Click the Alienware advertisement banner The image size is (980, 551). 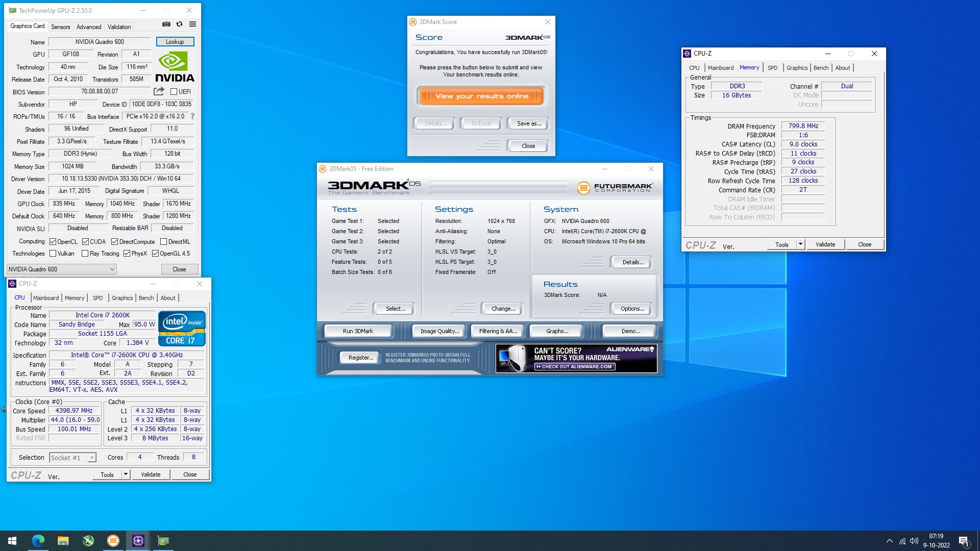(576, 358)
